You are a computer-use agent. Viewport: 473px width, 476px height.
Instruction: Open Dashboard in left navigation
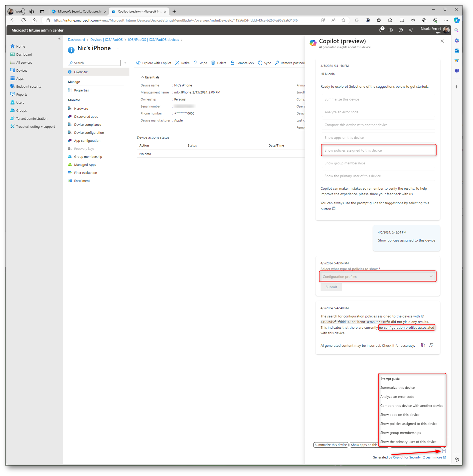[x=21, y=54]
